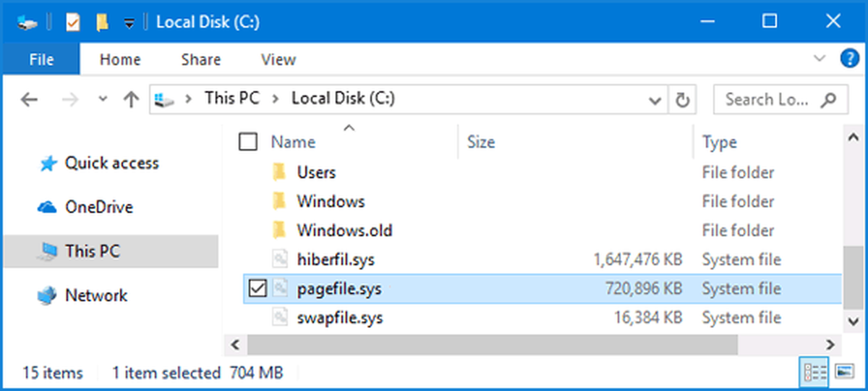Click the hiberfil.sys file icon
Image resolution: width=868 pixels, height=391 pixels.
pyautogui.click(x=280, y=259)
